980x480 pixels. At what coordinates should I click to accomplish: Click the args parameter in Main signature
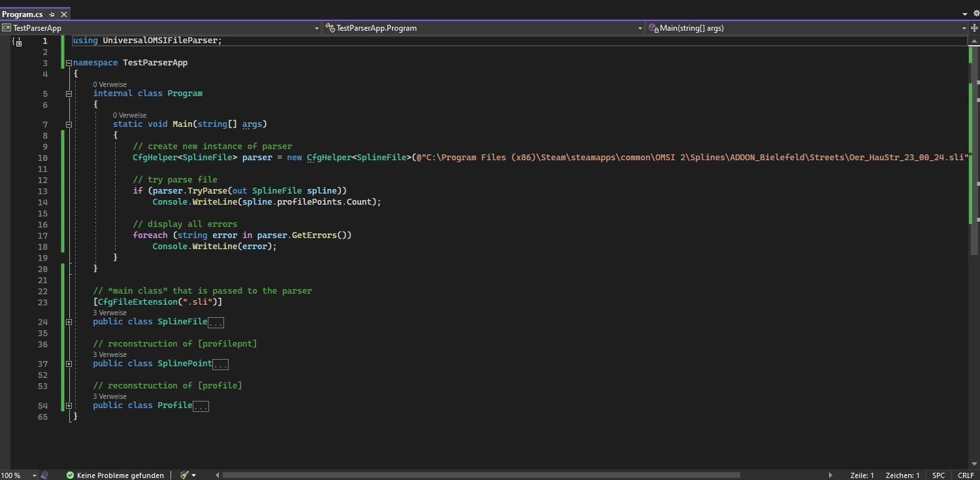tap(252, 124)
